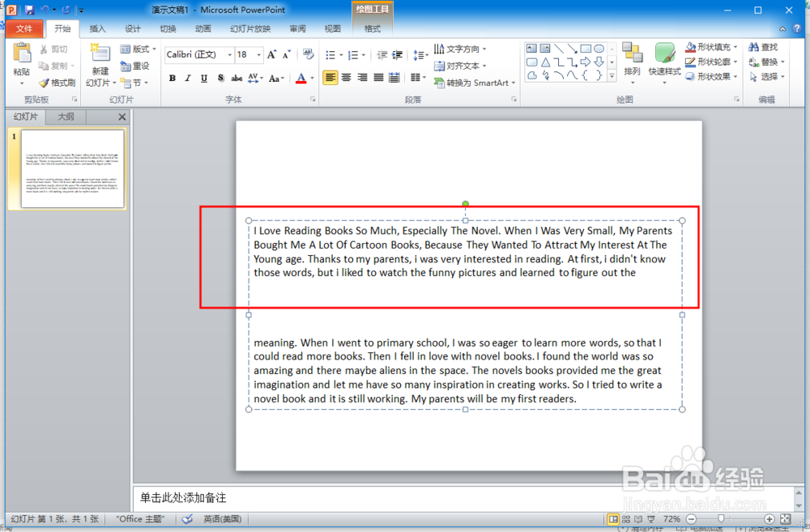The height and width of the screenshot is (532, 810).
Task: Click the Find button
Action: click(x=763, y=47)
